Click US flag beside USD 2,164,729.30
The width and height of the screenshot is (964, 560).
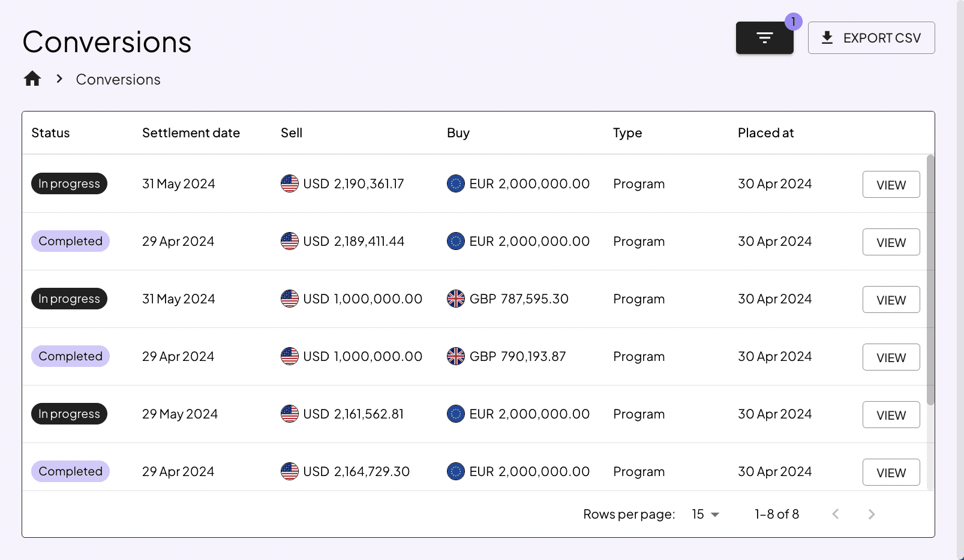click(290, 471)
